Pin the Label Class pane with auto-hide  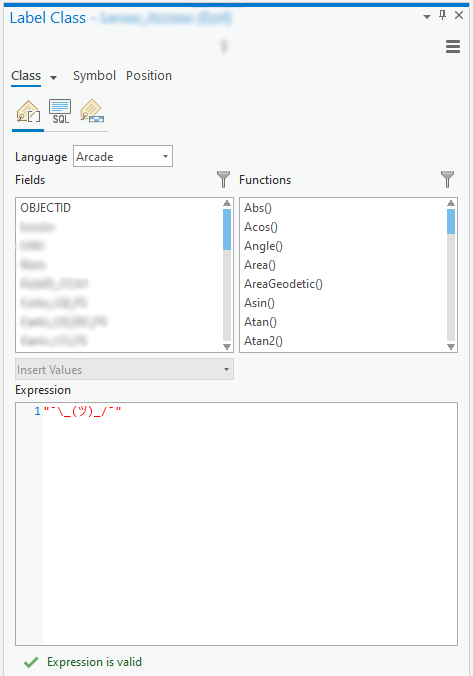tap(442, 16)
